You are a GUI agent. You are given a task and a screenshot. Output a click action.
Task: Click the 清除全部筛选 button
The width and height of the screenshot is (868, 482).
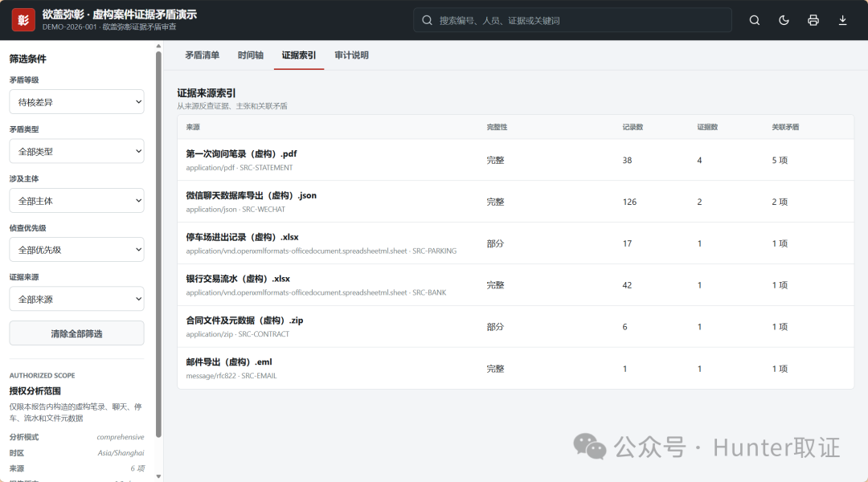pos(76,333)
